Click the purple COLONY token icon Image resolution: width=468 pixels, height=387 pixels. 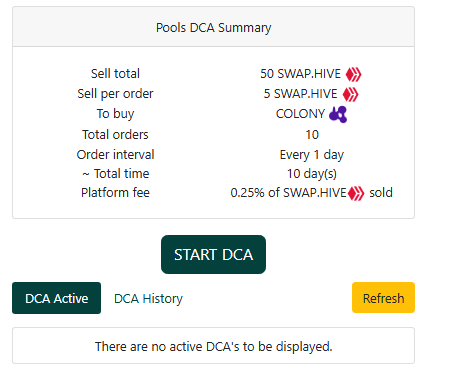pyautogui.click(x=338, y=114)
